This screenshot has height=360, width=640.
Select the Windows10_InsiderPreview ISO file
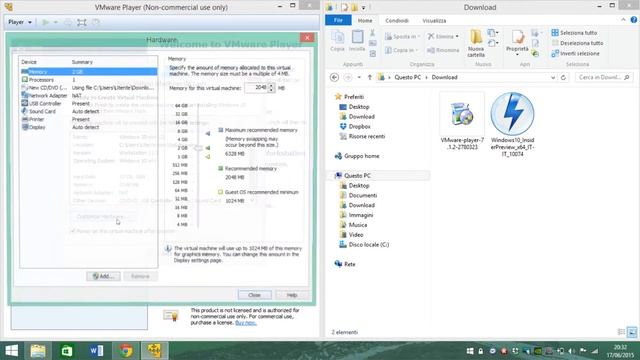pyautogui.click(x=512, y=125)
